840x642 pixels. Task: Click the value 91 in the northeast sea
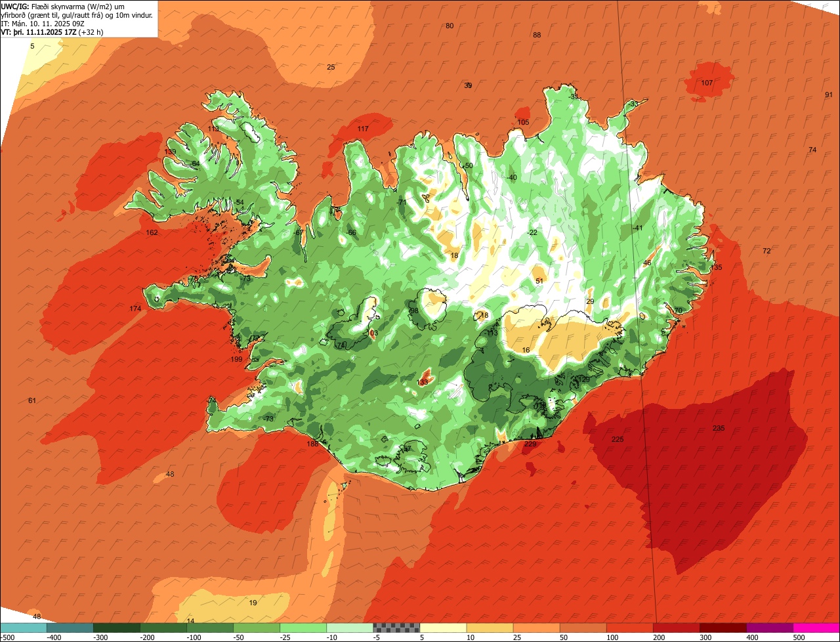click(829, 95)
